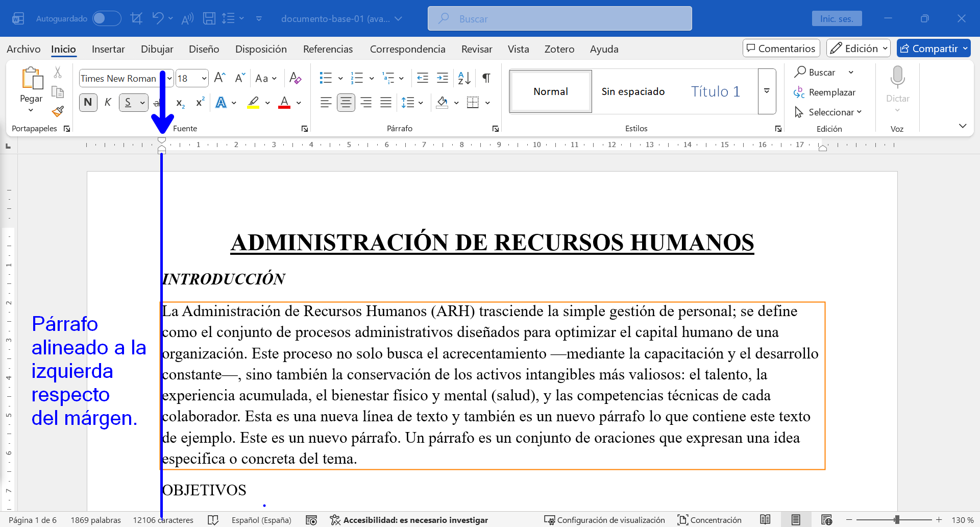Select the justify text alignment icon
Viewport: 980px width, 527px height.
coord(386,103)
